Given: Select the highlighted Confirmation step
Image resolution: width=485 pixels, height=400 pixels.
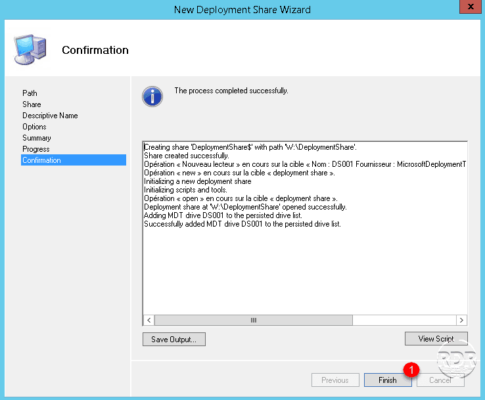Looking at the screenshot, I should [73, 160].
